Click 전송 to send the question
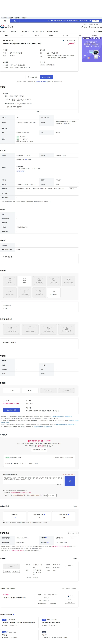The image size is (102, 644). tap(70, 481)
